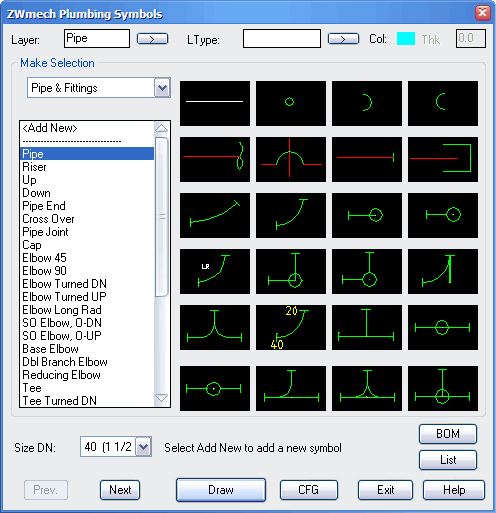The height and width of the screenshot is (513, 496).
Task: Open the Pipe & Fittings category dropdown
Action: click(x=162, y=88)
